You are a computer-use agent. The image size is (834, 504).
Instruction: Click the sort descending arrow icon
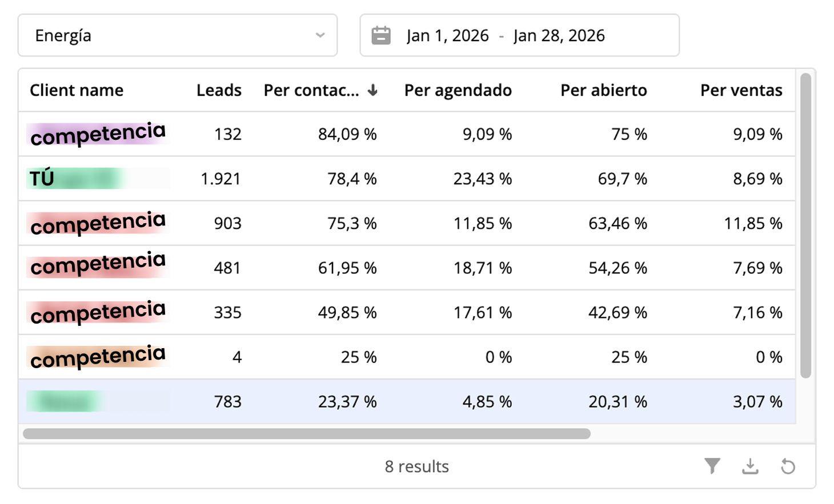click(372, 90)
